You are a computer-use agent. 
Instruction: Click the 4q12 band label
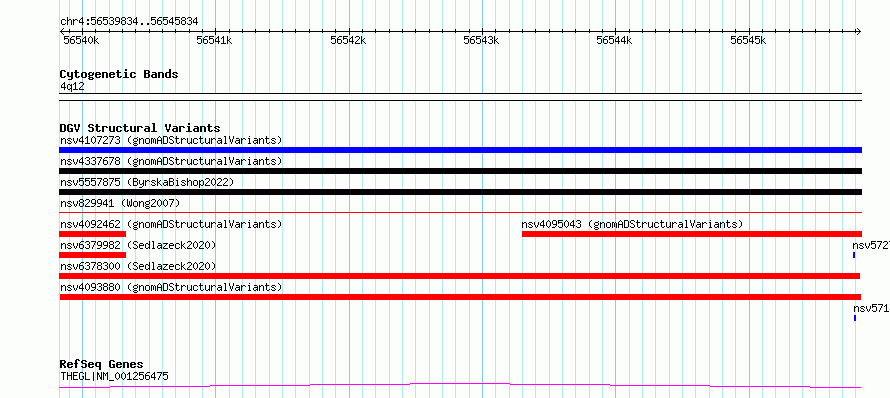pos(72,86)
